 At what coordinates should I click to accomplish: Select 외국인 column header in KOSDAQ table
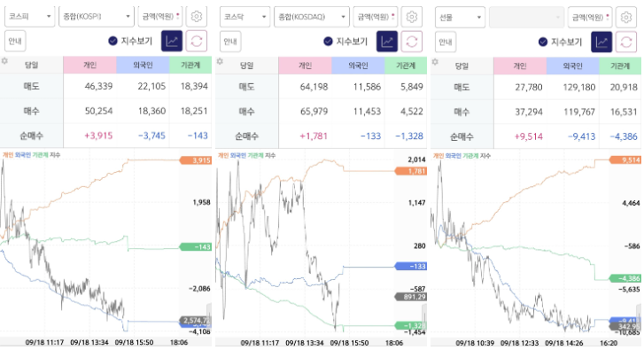[358, 66]
